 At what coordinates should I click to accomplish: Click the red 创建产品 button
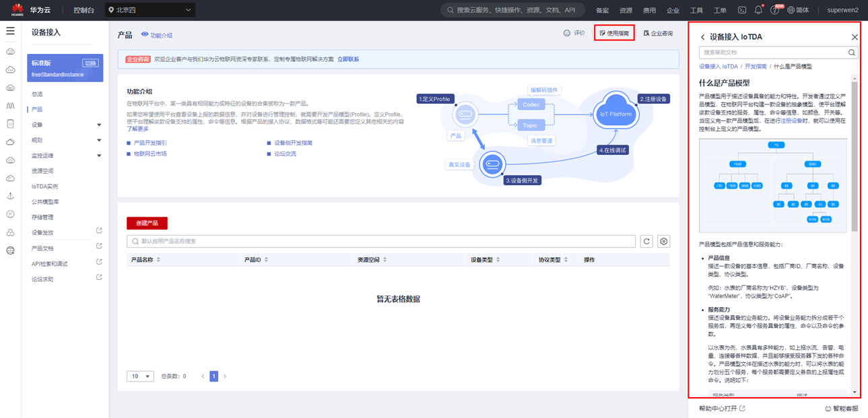pyautogui.click(x=147, y=223)
